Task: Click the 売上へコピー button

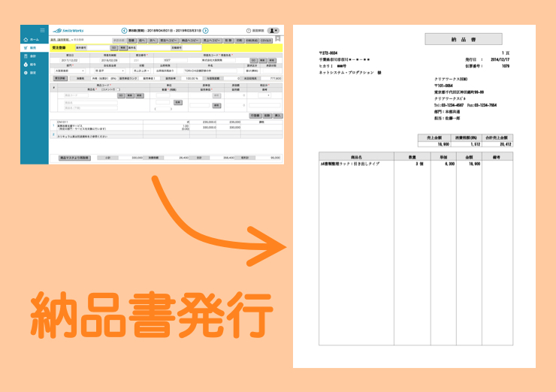Action: tap(212, 41)
